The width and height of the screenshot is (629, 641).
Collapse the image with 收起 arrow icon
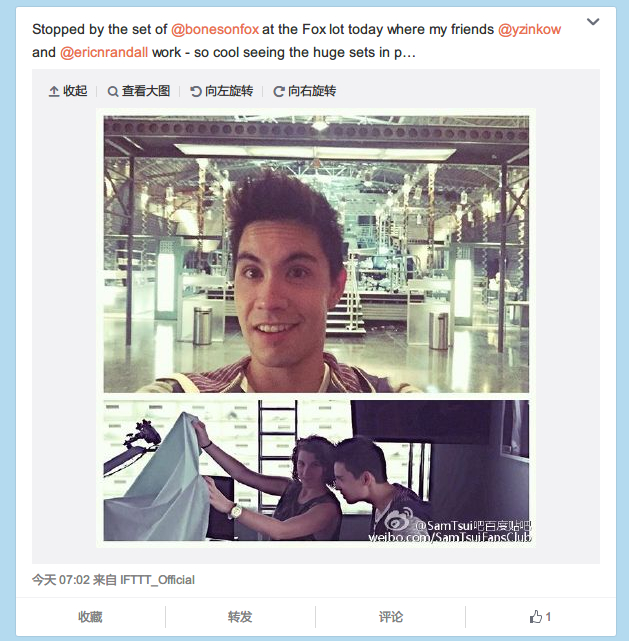point(54,91)
